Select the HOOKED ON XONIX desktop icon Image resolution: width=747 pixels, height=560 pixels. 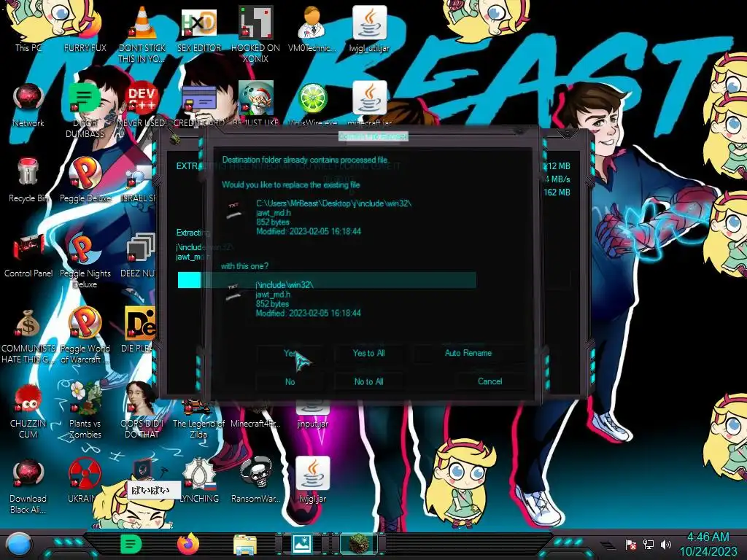[256, 34]
